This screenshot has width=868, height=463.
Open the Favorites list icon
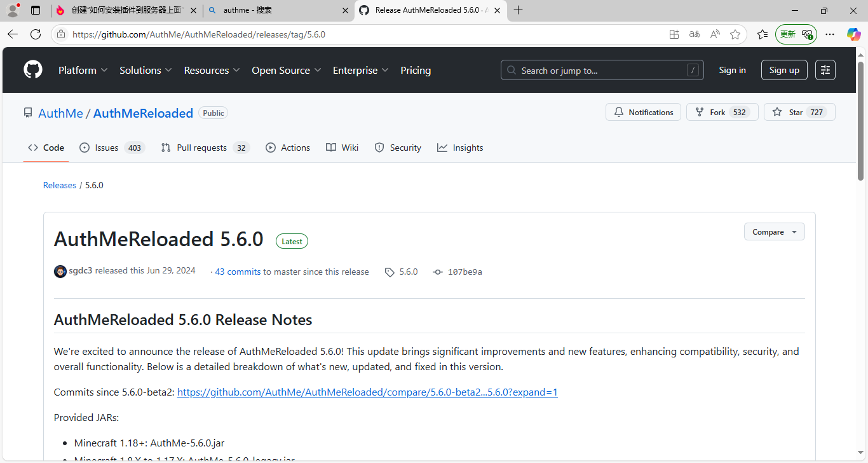[763, 34]
